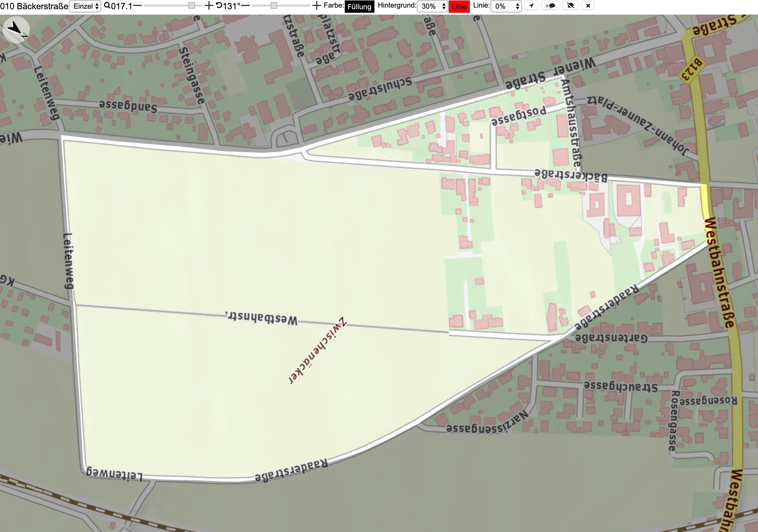Viewport: 758px width, 532px height.
Task: Click the add comment bubble button
Action: click(550, 6)
